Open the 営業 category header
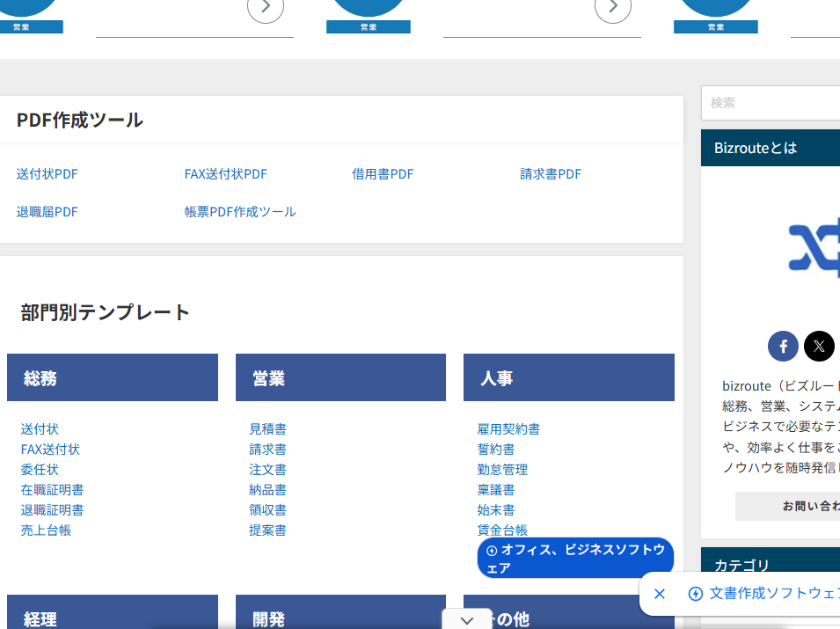This screenshot has width=840, height=629. [340, 378]
